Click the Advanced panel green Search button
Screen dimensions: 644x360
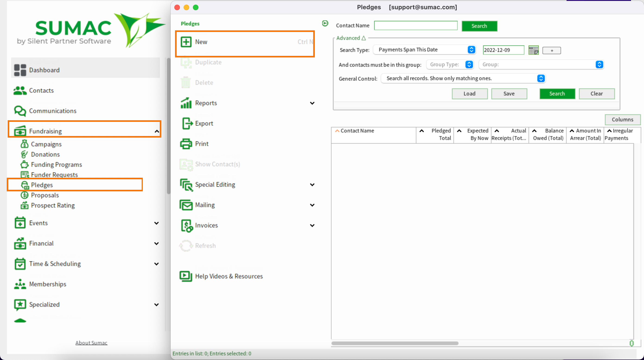(557, 94)
